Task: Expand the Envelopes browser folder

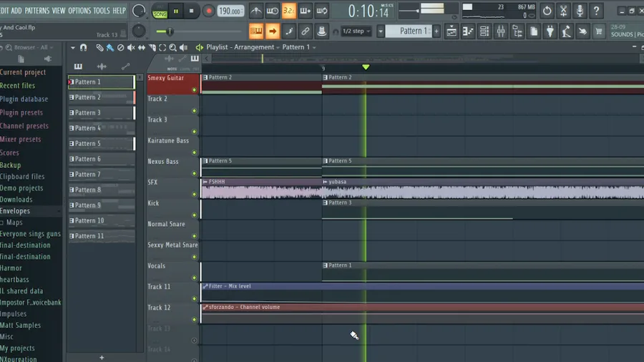Action: (15, 211)
